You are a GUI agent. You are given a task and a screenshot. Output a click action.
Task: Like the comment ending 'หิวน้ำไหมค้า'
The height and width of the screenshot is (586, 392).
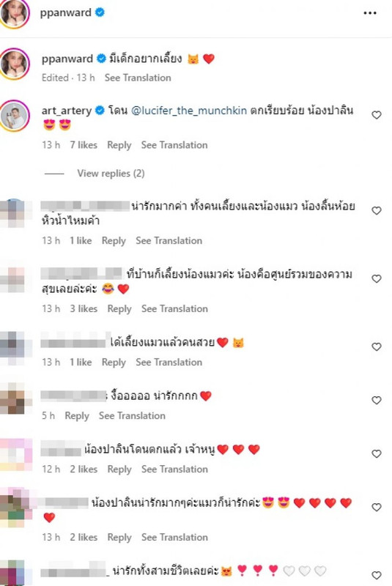tap(377, 211)
